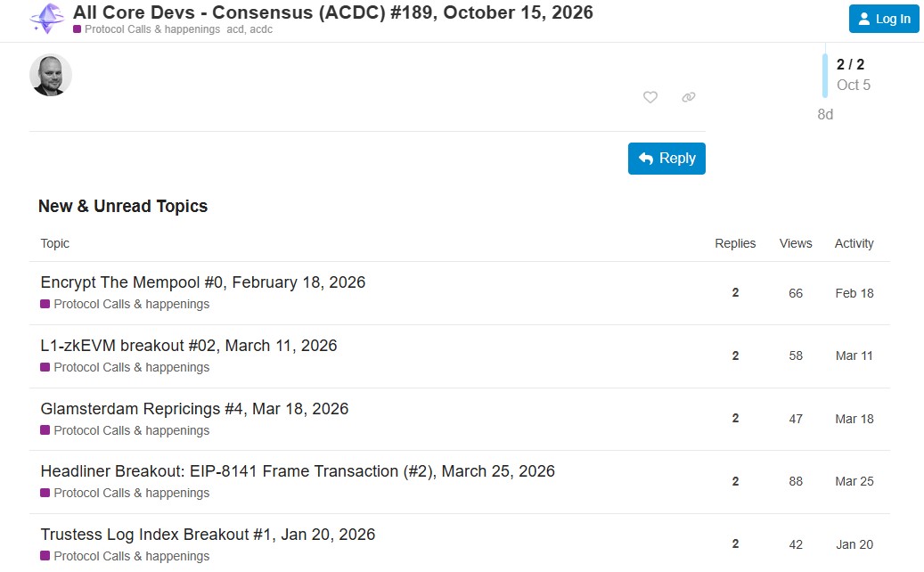Open Glamsterdam Repricings #4 topic
Screen dimensions: 924x572
[x=194, y=409]
